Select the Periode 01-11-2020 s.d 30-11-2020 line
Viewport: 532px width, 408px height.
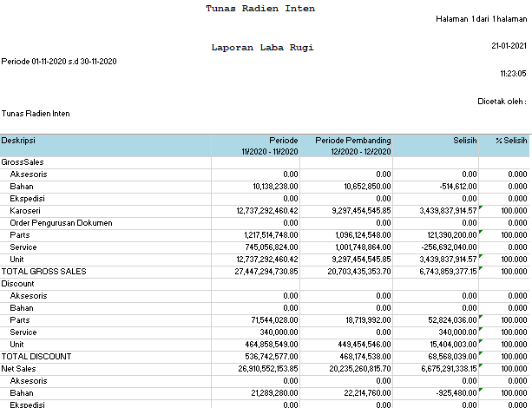click(59, 62)
